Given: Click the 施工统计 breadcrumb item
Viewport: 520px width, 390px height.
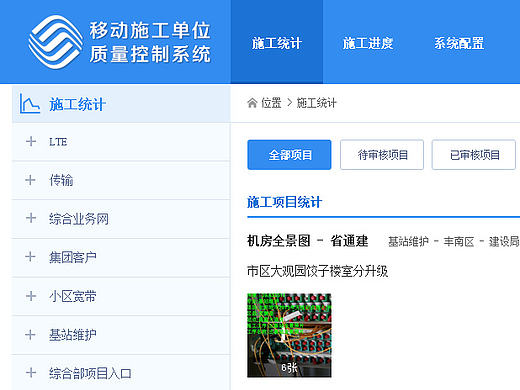Looking at the screenshot, I should tap(317, 103).
